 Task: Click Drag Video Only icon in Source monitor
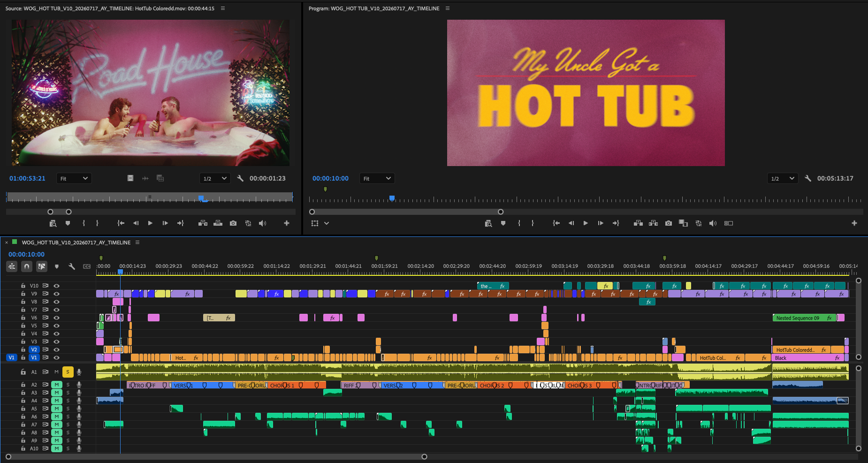coord(130,178)
